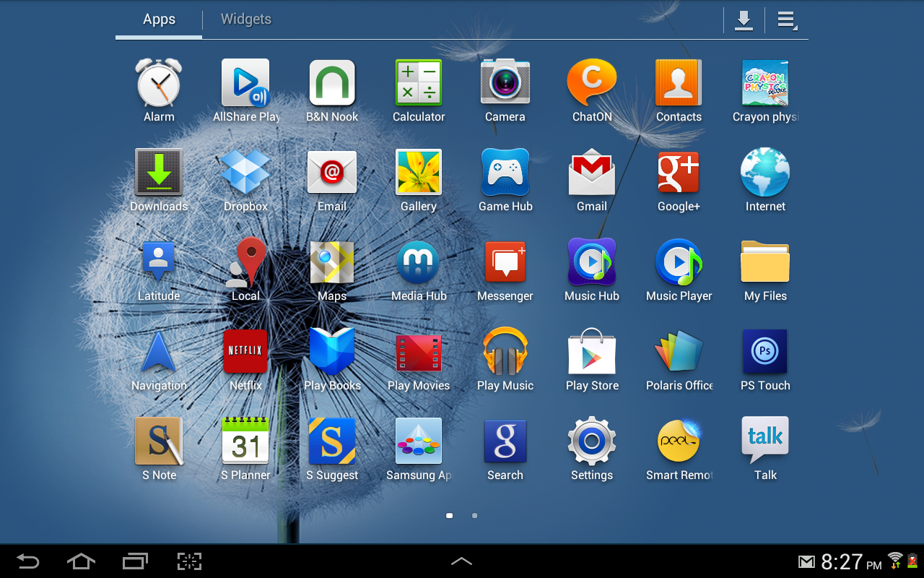924x578 pixels.
Task: Open the Camera app
Action: coord(505,83)
